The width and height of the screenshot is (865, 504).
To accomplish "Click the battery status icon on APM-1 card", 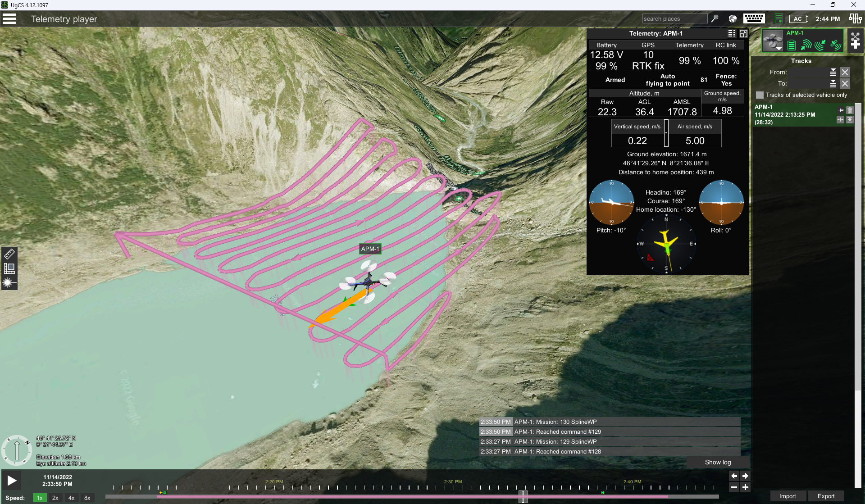I will [x=791, y=45].
